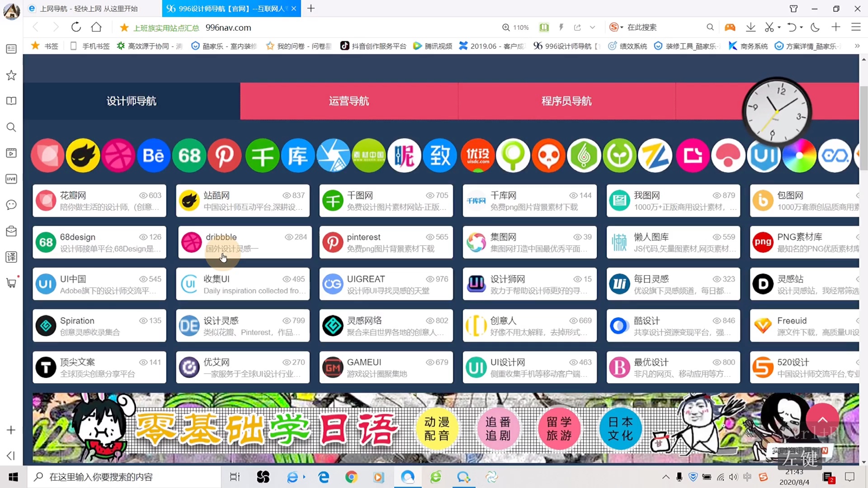Viewport: 868px width, 488px height.
Task: Click the sidebar search magnifier icon
Action: tap(11, 127)
